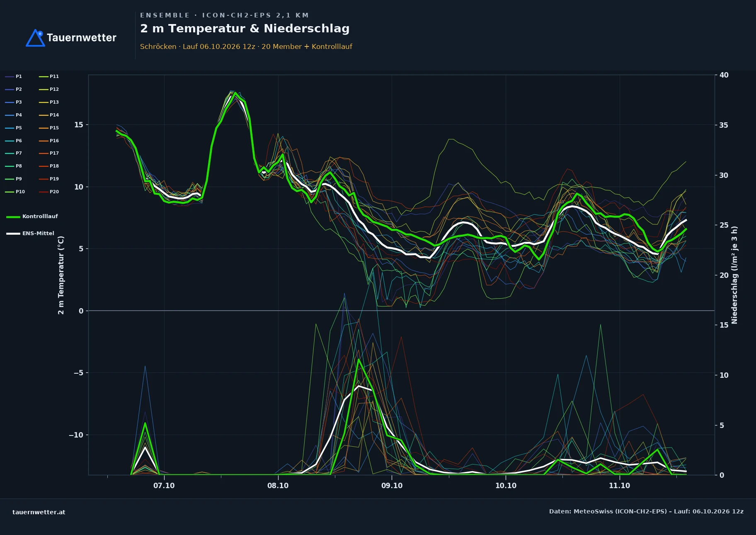Click the −10 tick on the temperature axis
This screenshot has width=756, height=535.
pos(76,435)
